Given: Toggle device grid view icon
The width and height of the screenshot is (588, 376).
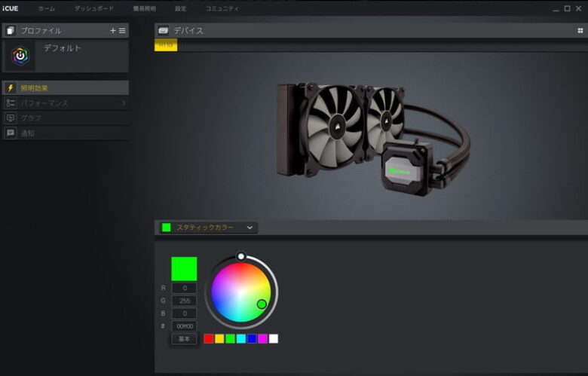Looking at the screenshot, I should [580, 31].
